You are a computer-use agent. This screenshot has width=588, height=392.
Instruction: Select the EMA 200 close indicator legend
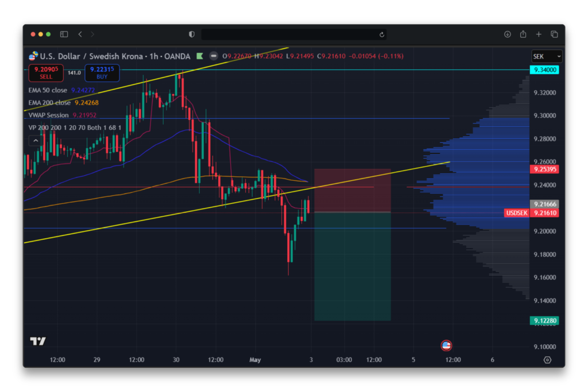[63, 103]
